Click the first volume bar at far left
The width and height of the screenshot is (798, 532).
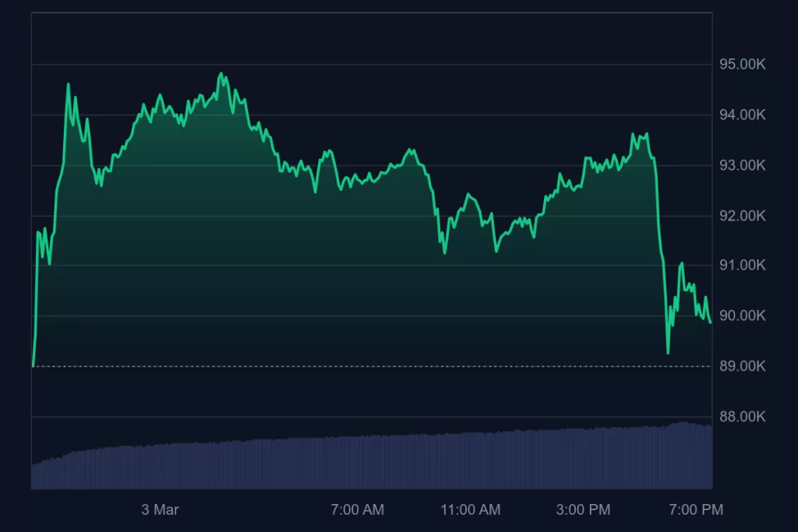click(33, 477)
